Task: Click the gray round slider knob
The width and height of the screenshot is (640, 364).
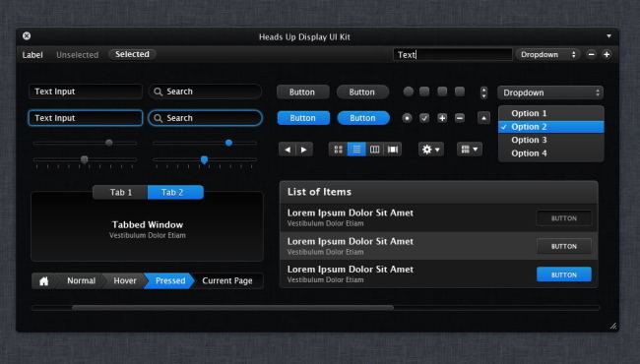Action: click(x=109, y=143)
